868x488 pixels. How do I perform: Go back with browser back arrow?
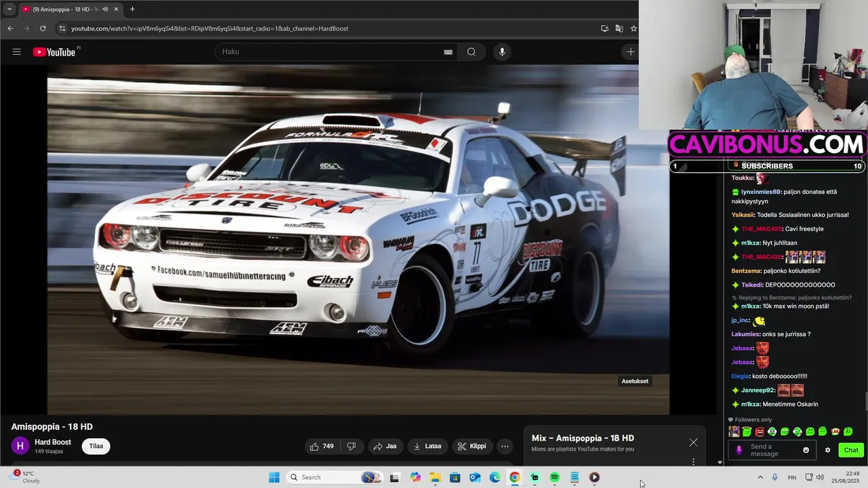point(10,28)
